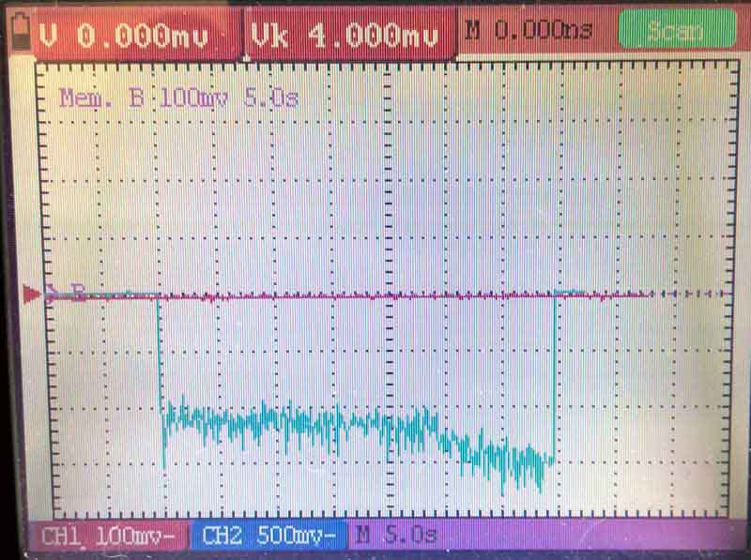Click the M 0.000ns time offset readout
Image resolution: width=751 pixels, height=560 pixels.
click(x=529, y=31)
